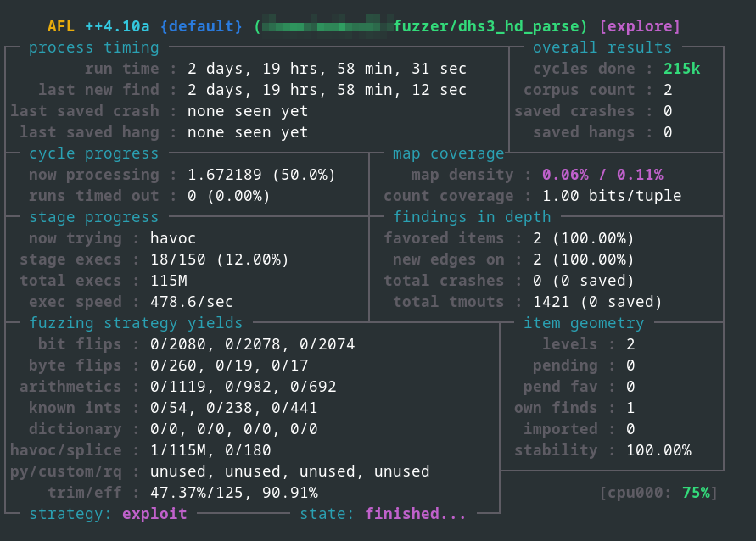Screen dimensions: 756x541
Task: Select the 'findings in depth' section heading
Action: (x=472, y=217)
